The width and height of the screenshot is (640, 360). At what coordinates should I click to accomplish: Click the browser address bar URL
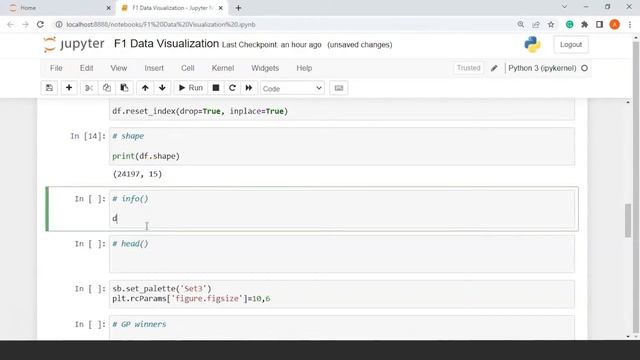tap(161, 24)
